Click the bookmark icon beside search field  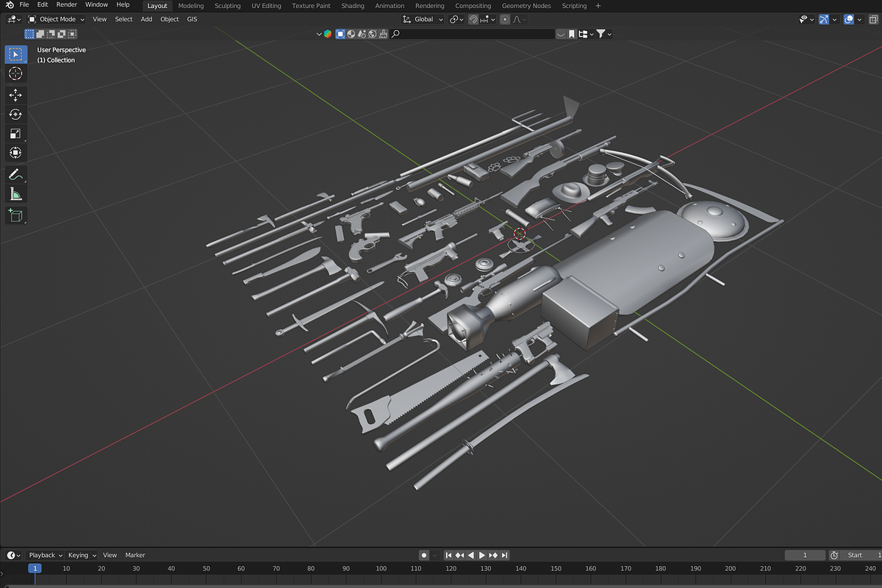(x=571, y=34)
